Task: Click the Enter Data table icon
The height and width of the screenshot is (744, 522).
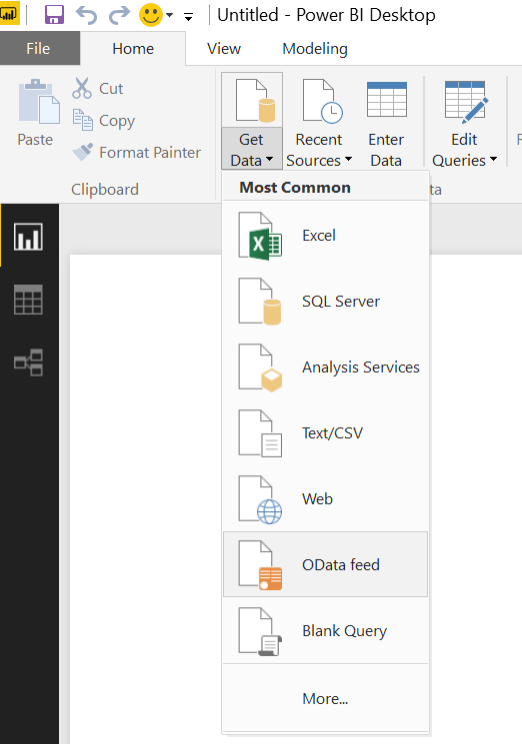Action: tap(387, 99)
